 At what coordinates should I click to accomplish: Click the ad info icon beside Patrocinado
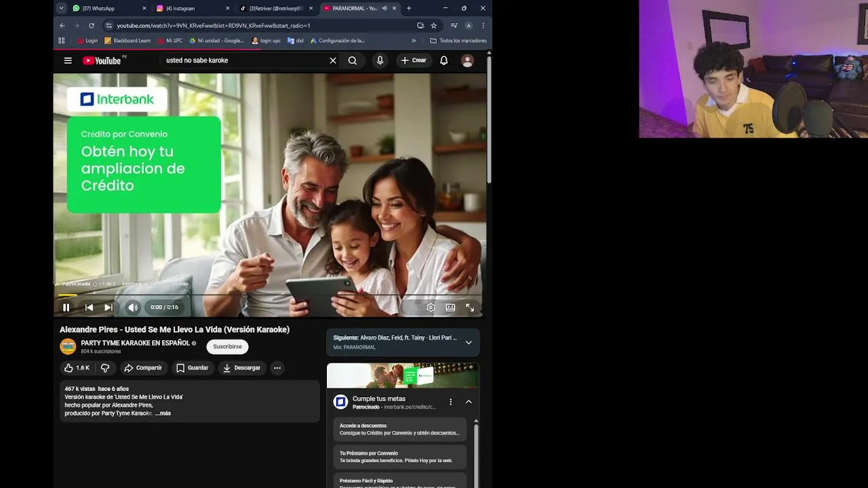(95, 284)
